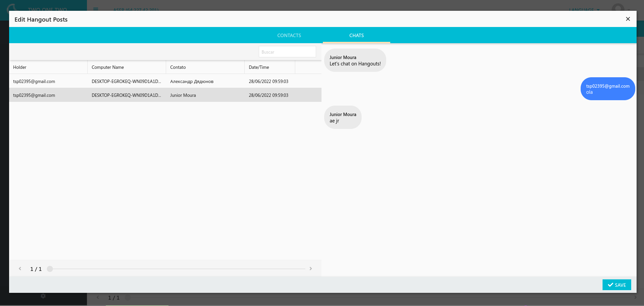Screen dimensions: 644x306
Task: Click the 1 / 1 page indicator in dialog
Action: (x=36, y=269)
